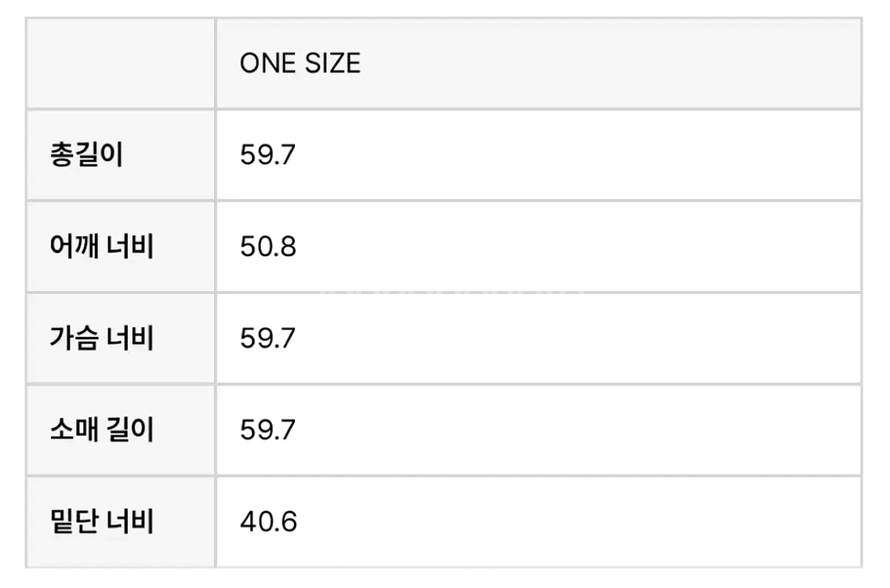Click 너비 in the 어깨 너비 label

[x=130, y=246]
